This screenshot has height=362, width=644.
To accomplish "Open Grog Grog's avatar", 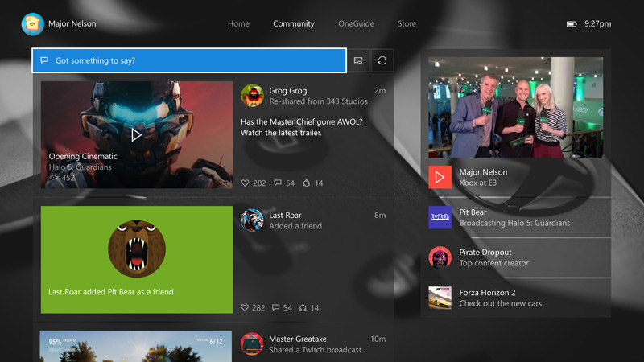I will [252, 96].
